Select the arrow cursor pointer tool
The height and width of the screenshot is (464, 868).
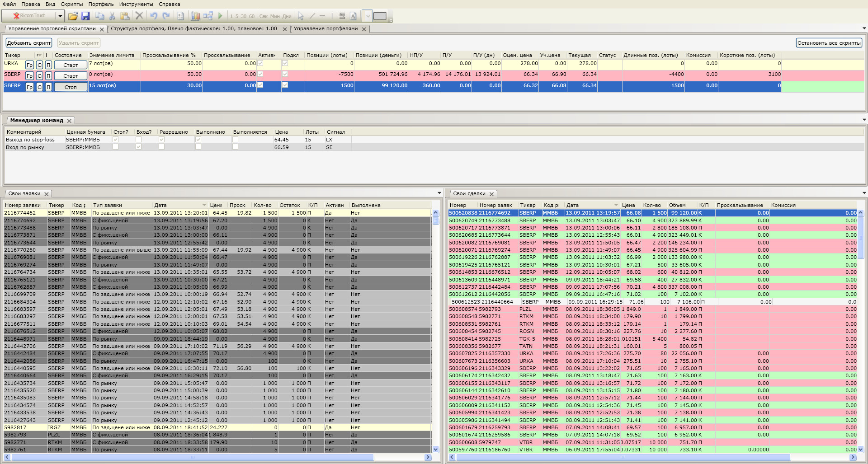coord(301,16)
